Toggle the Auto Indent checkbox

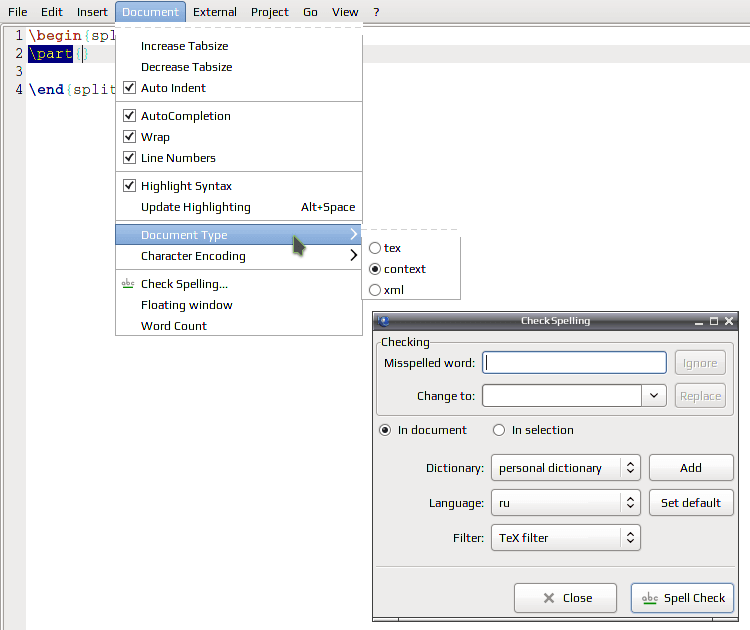(129, 88)
